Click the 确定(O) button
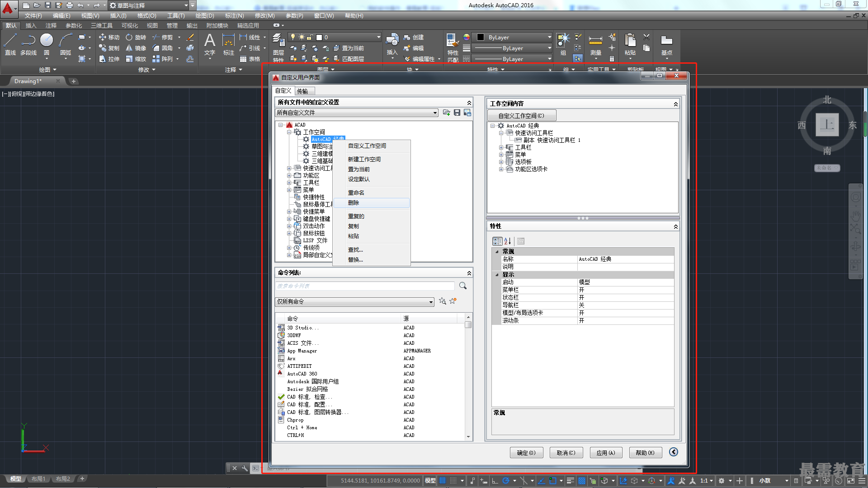868x488 pixels. pyautogui.click(x=526, y=453)
